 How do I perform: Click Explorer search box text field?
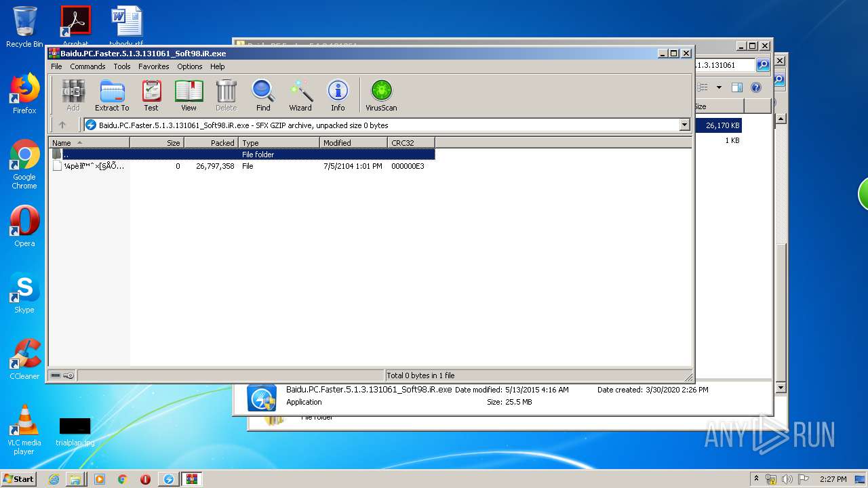[x=724, y=65]
